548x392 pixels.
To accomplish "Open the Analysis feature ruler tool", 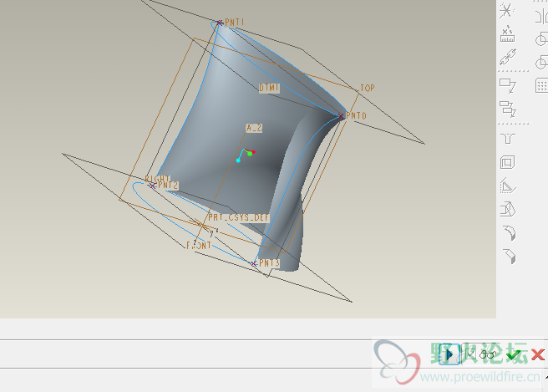I will [507, 34].
